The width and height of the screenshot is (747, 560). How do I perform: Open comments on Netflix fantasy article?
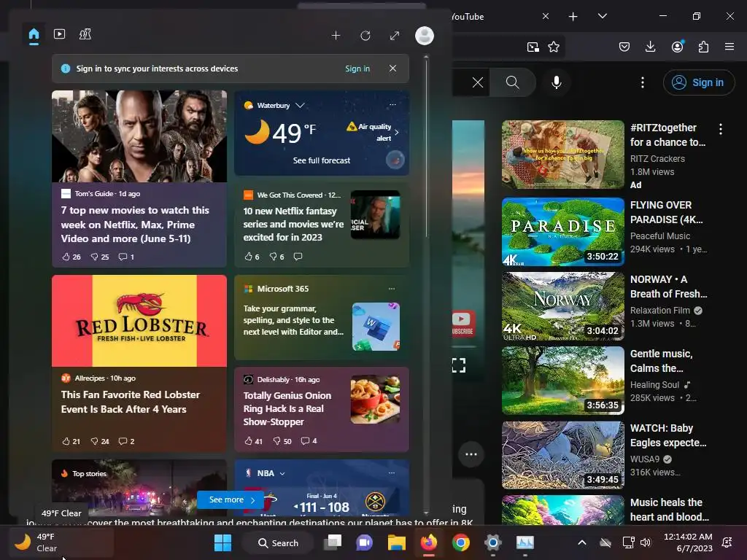tap(298, 257)
